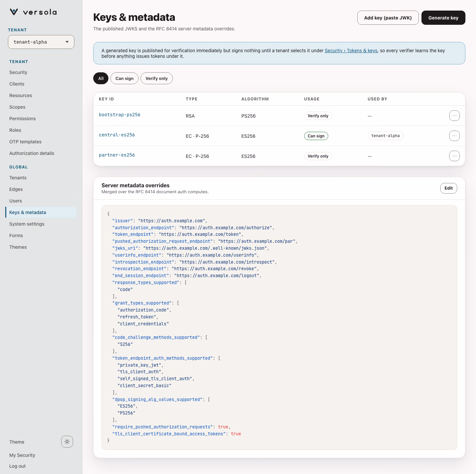Go to Themes page

click(x=18, y=247)
